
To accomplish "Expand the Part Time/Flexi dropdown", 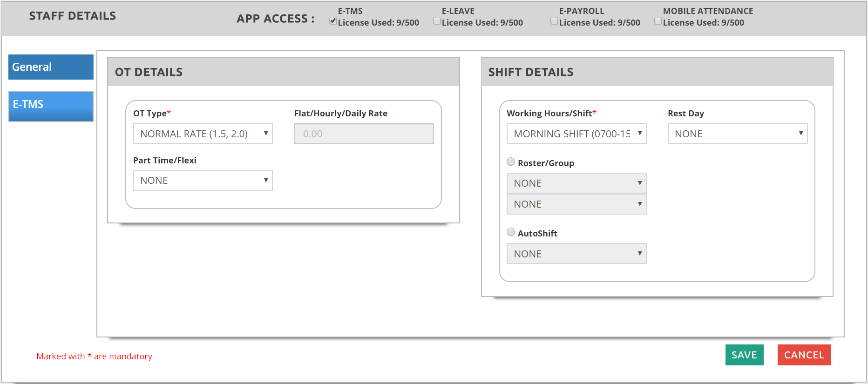I will pyautogui.click(x=203, y=181).
